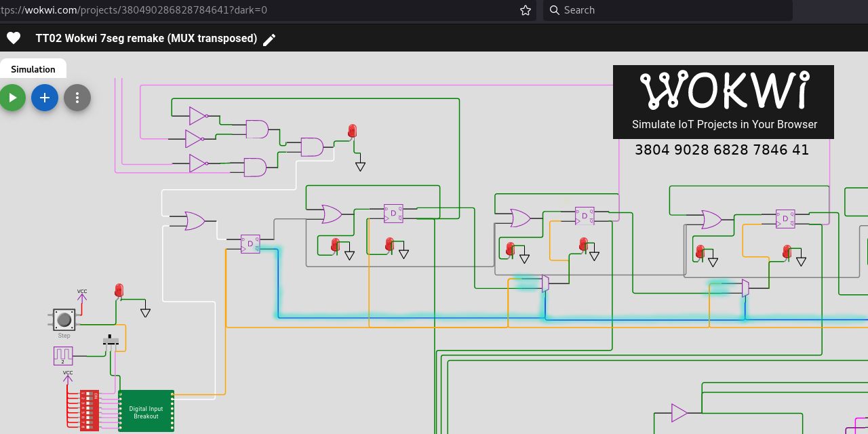868x434 pixels.
Task: Toggle the slide switch above the DIP switch
Action: [x=111, y=339]
